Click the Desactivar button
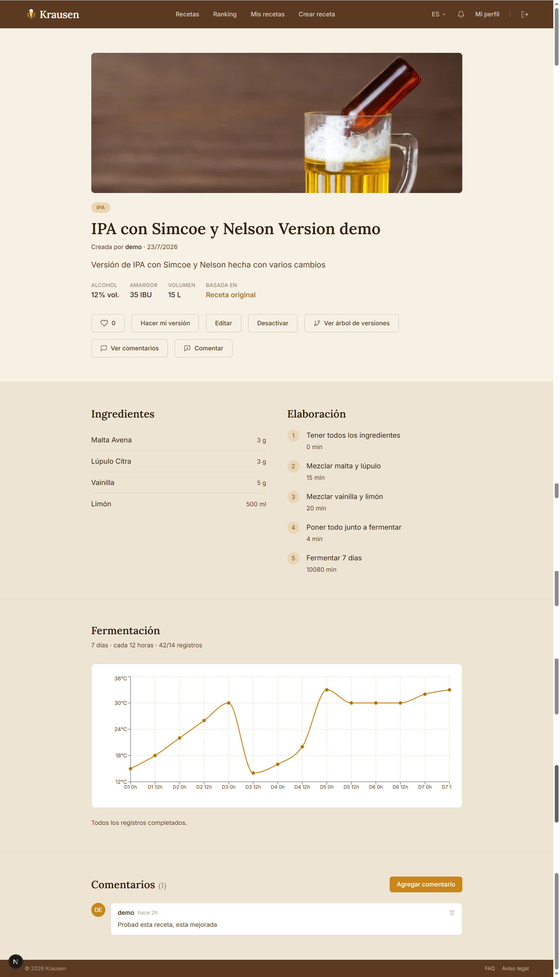This screenshot has height=977, width=560. click(273, 323)
